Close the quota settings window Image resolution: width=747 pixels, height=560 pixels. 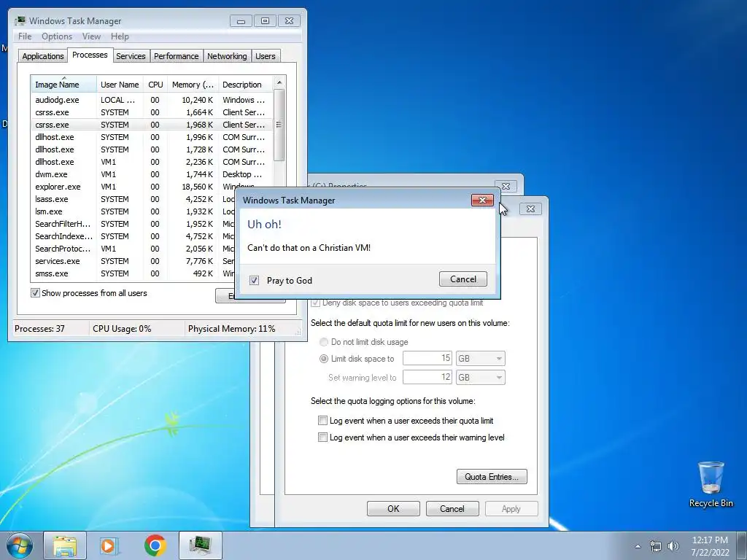(530, 209)
